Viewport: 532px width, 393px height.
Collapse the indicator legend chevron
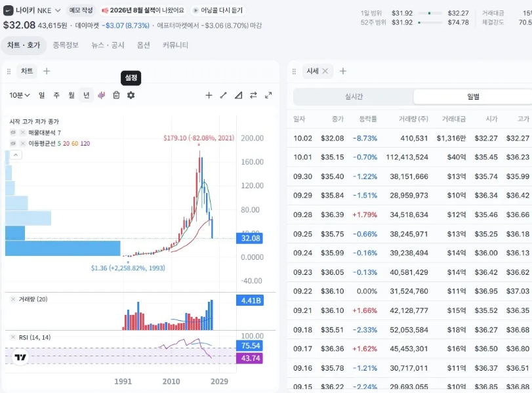click(x=16, y=155)
